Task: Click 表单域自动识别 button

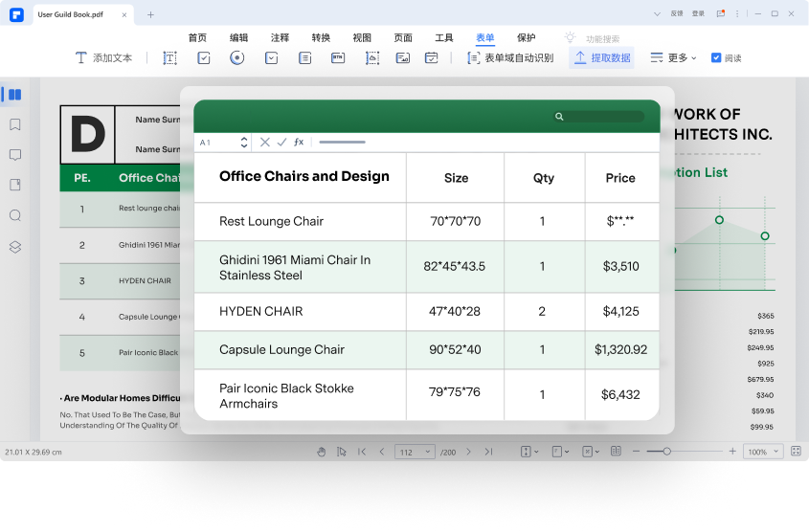Action: point(510,58)
